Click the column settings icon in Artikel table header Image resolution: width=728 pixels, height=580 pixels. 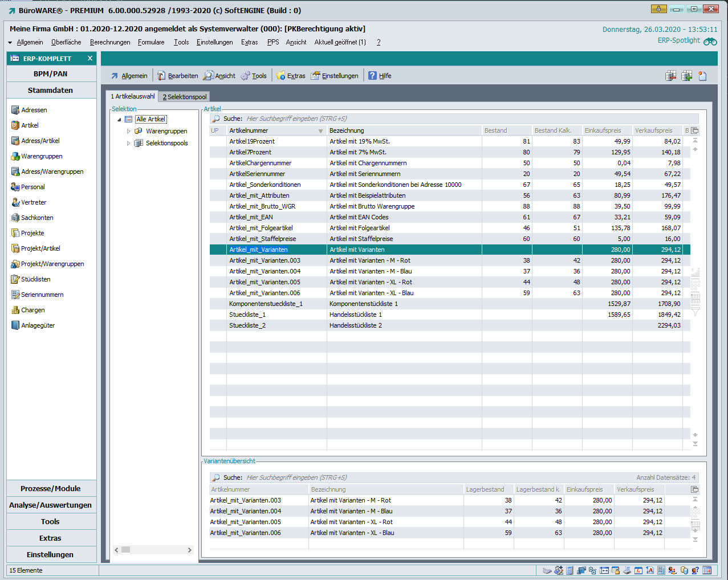pyautogui.click(x=694, y=130)
